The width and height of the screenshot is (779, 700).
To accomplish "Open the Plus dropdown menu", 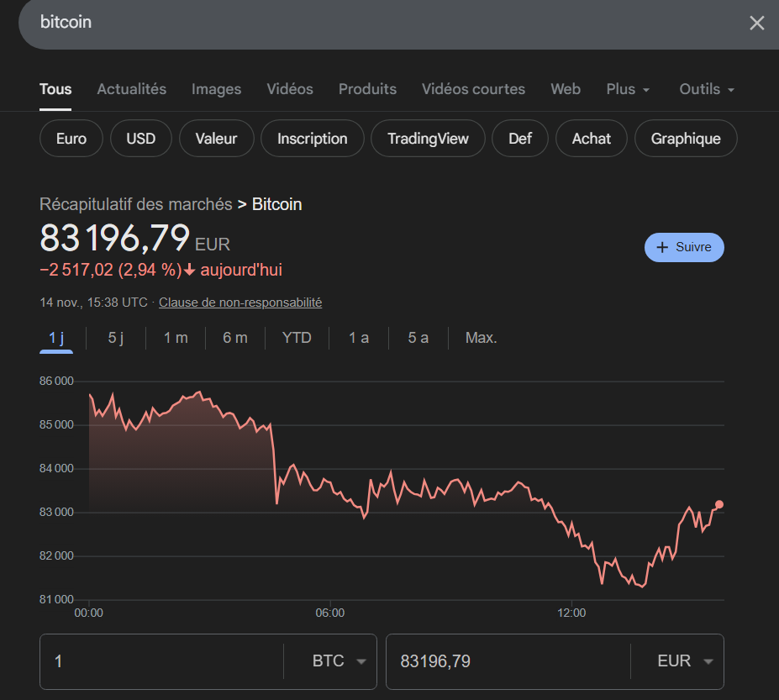I will pos(628,89).
